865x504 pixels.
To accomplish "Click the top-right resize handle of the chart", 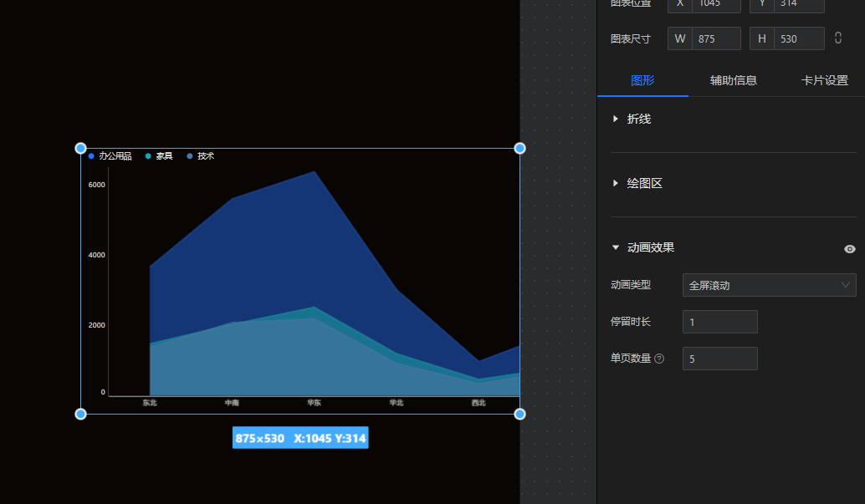I will pos(520,149).
